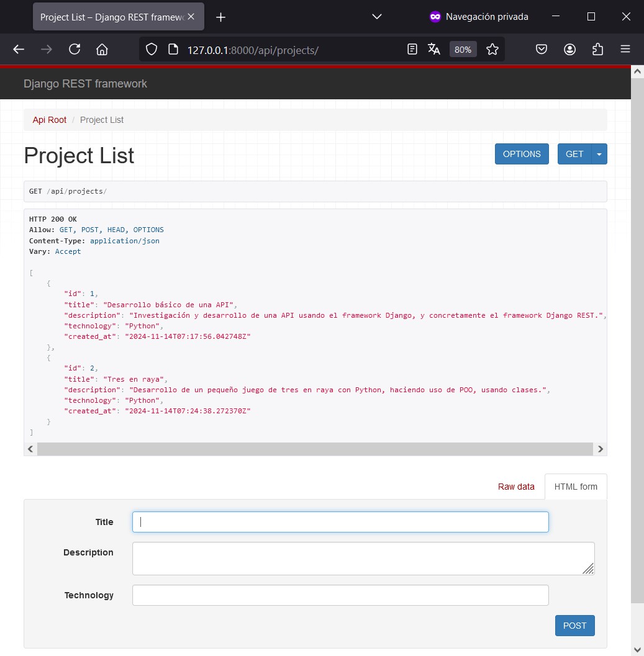644x656 pixels.
Task: Switch to the Raw data tab
Action: 516,487
